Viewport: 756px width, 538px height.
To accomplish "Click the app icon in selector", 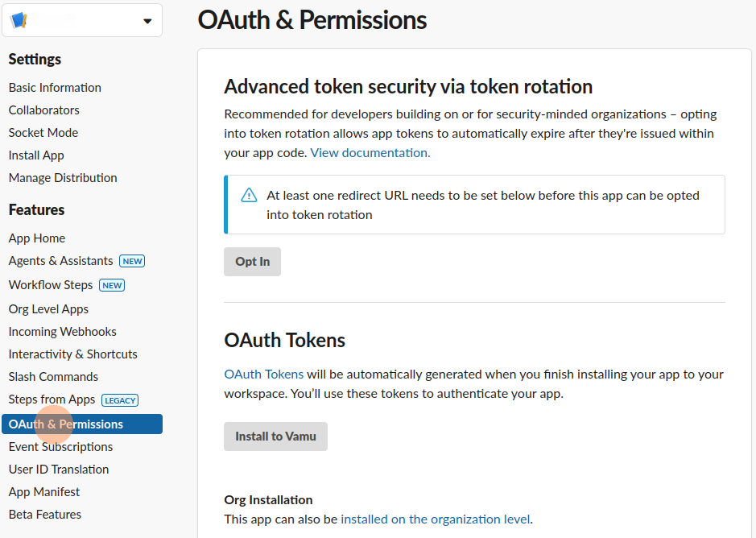I will coord(19,21).
